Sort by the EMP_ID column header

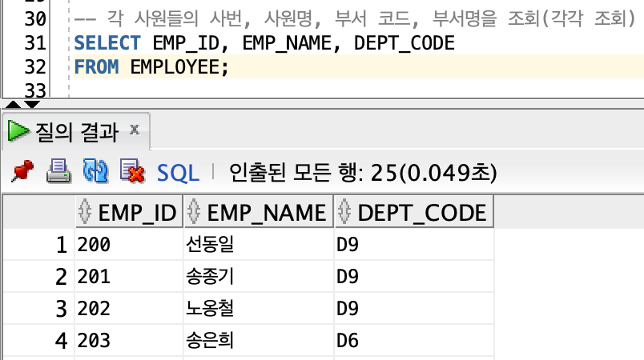(129, 212)
